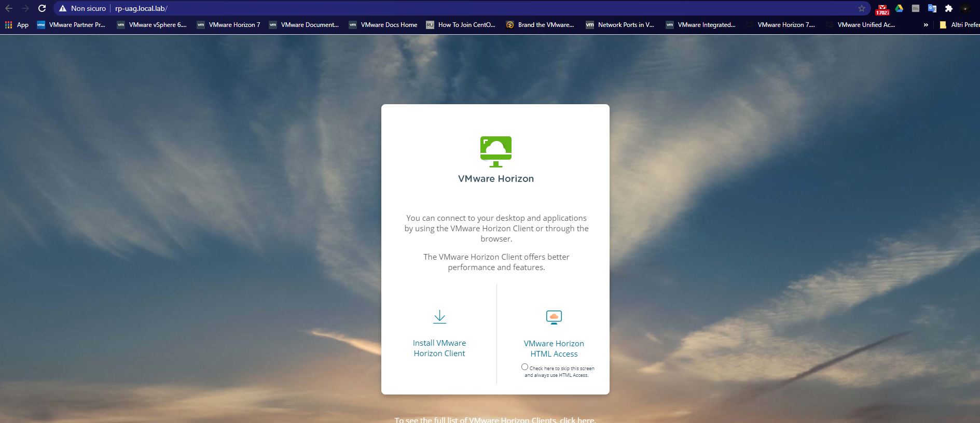Viewport: 980px width, 423px height.
Task: Launch VMware Horizon HTML Access
Action: coord(554,349)
